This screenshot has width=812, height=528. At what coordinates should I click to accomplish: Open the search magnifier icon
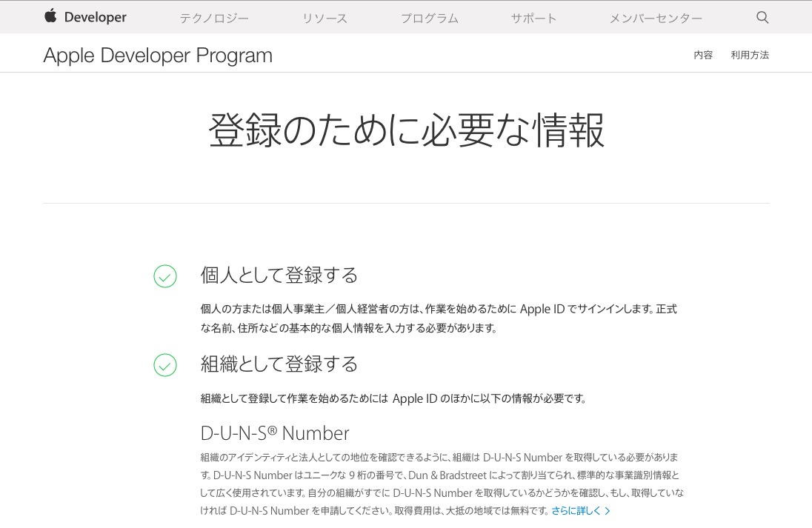[x=762, y=17]
